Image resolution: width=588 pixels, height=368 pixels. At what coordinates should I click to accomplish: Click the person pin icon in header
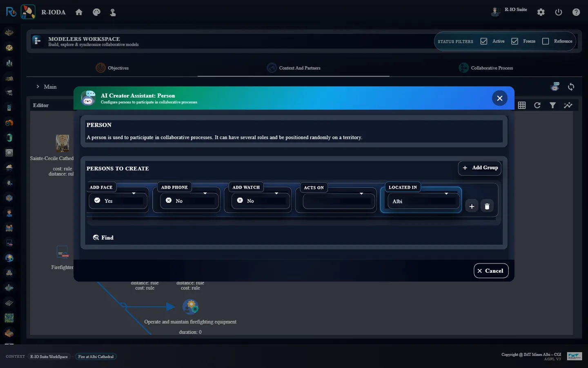click(x=113, y=12)
